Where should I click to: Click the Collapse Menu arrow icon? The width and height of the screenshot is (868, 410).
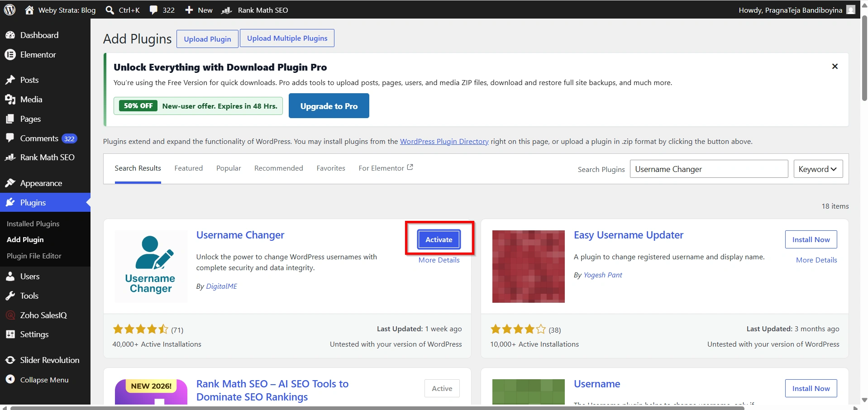[x=10, y=379]
